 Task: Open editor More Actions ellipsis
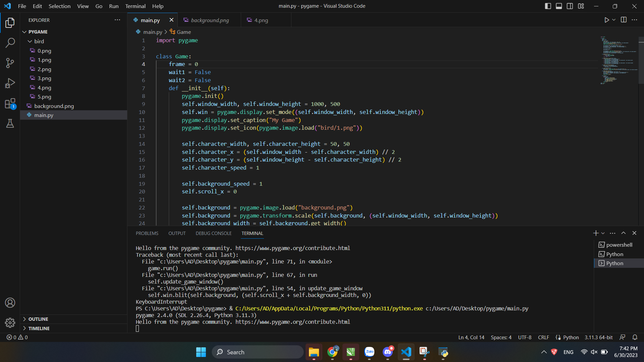[x=634, y=20]
